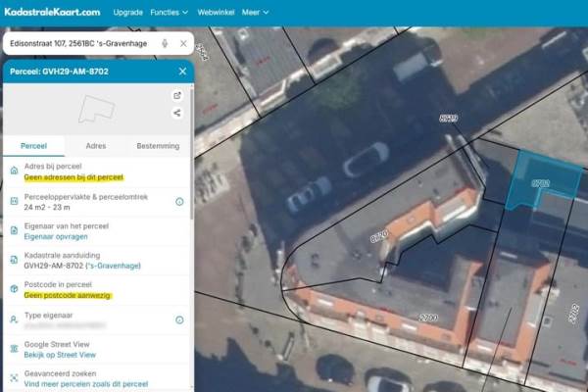Open the Upgrade menu item
The height and width of the screenshot is (392, 588).
click(x=127, y=13)
